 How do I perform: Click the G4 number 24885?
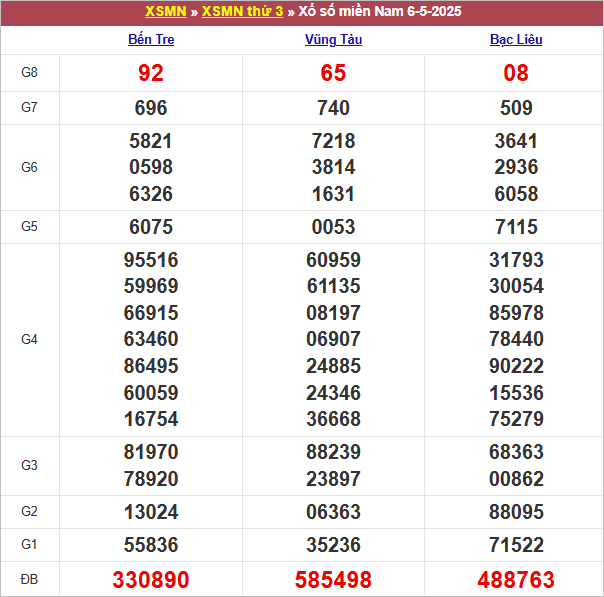[334, 366]
